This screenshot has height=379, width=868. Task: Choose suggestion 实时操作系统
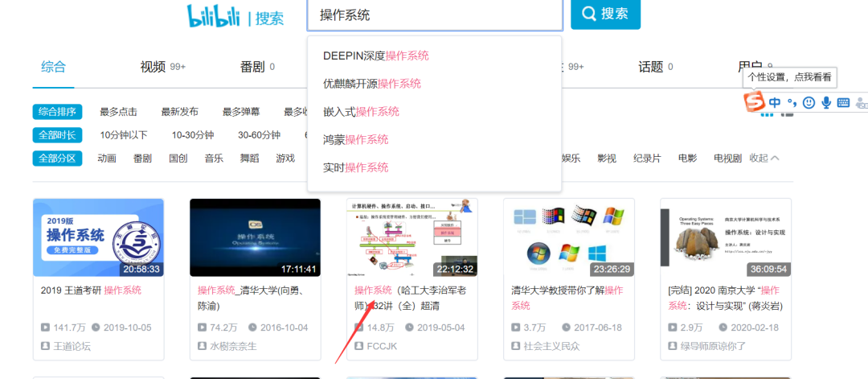click(x=356, y=167)
